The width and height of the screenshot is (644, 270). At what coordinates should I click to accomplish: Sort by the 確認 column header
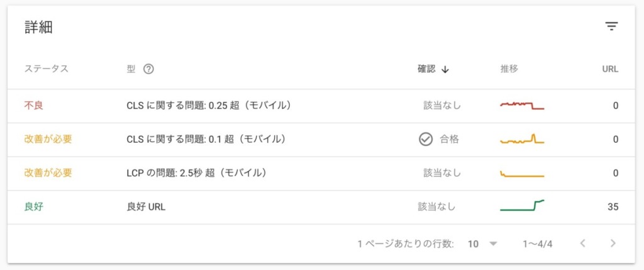coord(426,69)
